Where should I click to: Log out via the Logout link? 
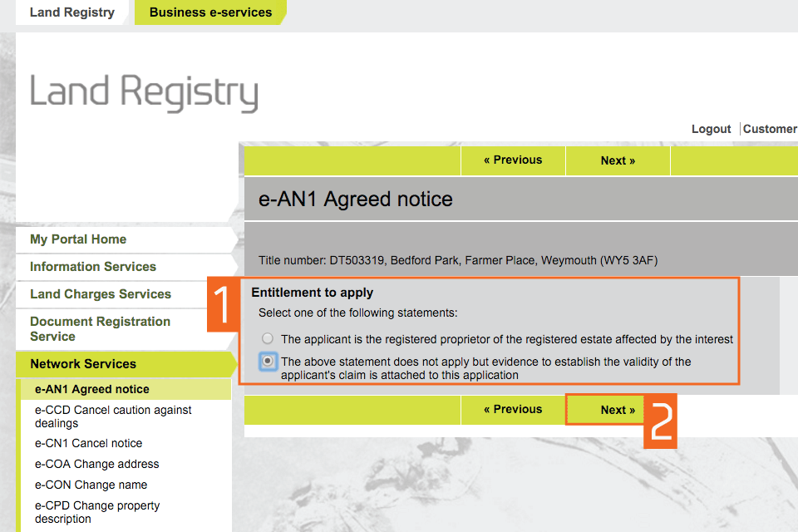click(711, 129)
